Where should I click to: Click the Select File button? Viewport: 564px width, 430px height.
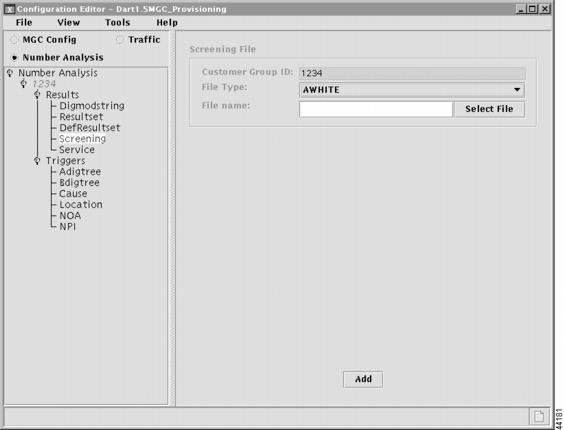[x=489, y=109]
